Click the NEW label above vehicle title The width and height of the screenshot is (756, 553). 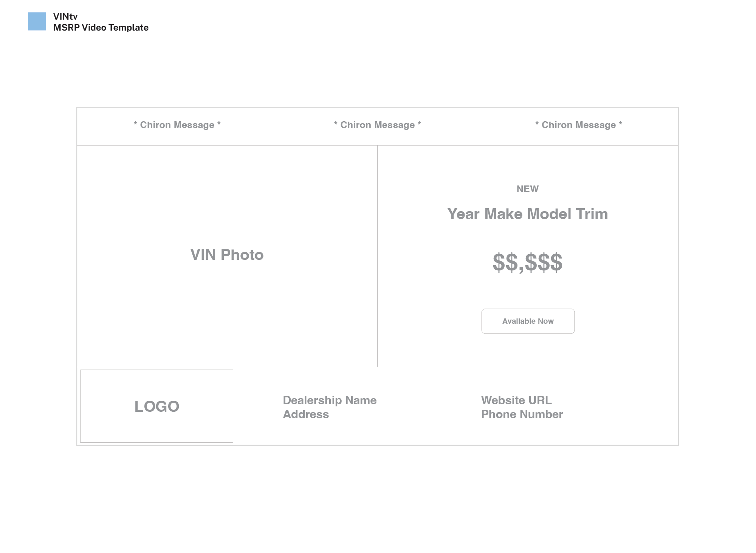(x=528, y=189)
